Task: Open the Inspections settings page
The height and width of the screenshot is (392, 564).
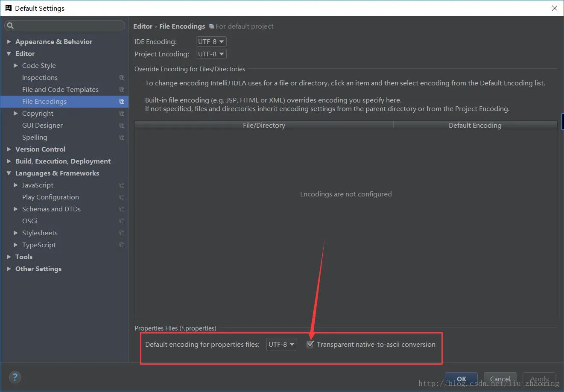Action: pos(40,78)
